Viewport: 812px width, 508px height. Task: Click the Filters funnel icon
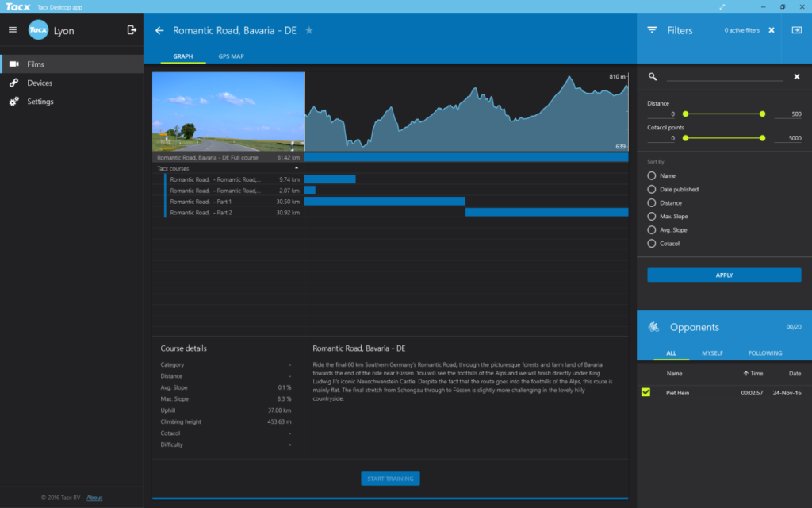click(652, 30)
